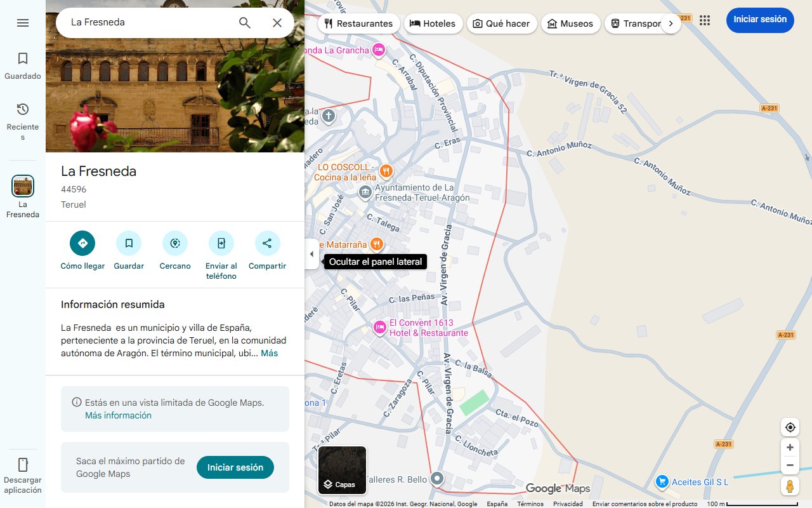Toggle the Capas layers view
Screen dimensions: 812x508
point(342,471)
